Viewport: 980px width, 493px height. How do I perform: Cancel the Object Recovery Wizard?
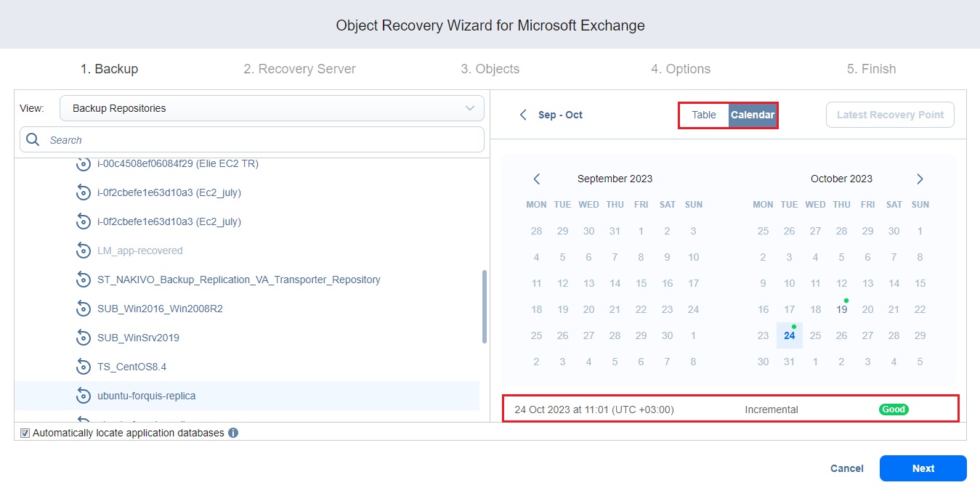846,468
